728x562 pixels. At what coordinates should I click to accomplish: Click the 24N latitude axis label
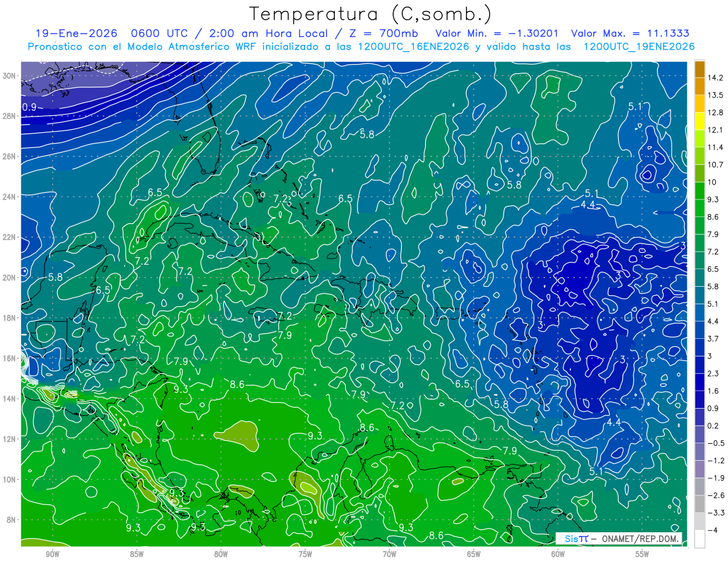(x=10, y=197)
